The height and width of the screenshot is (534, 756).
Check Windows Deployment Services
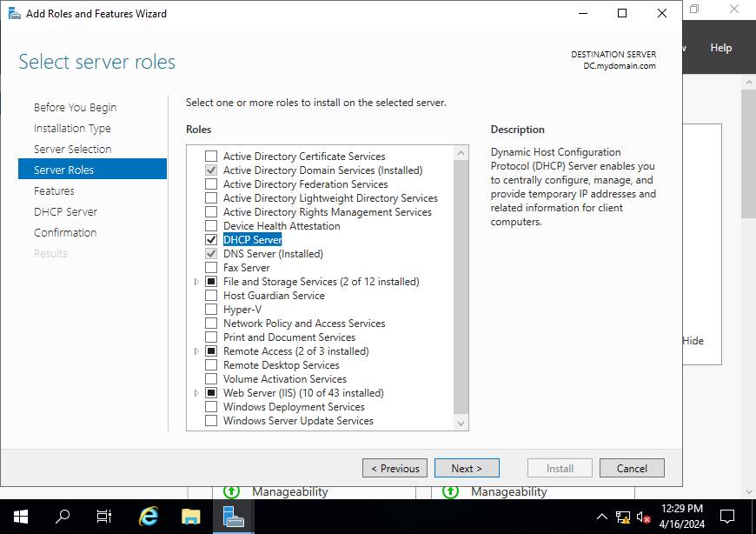(211, 407)
